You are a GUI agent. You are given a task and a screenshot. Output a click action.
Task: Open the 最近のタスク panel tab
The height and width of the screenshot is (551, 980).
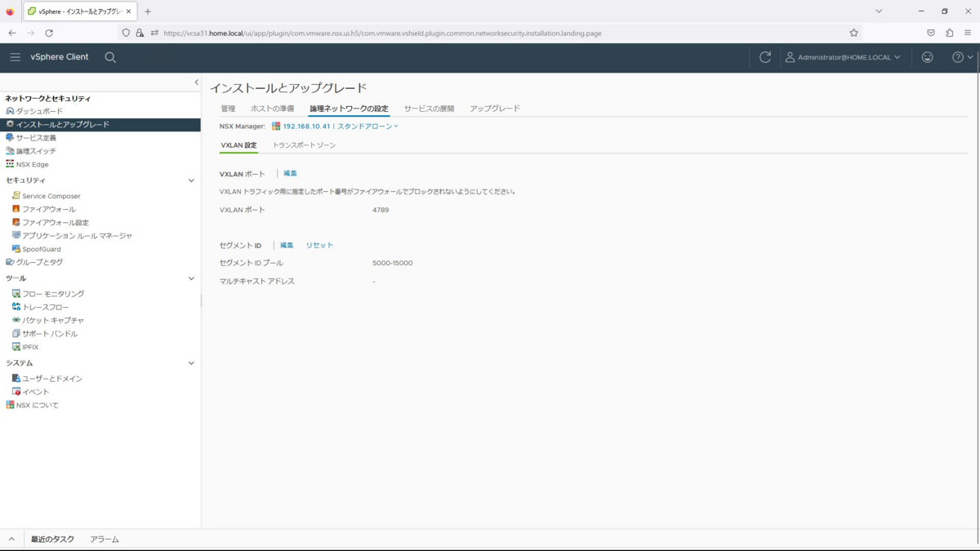[x=52, y=540]
